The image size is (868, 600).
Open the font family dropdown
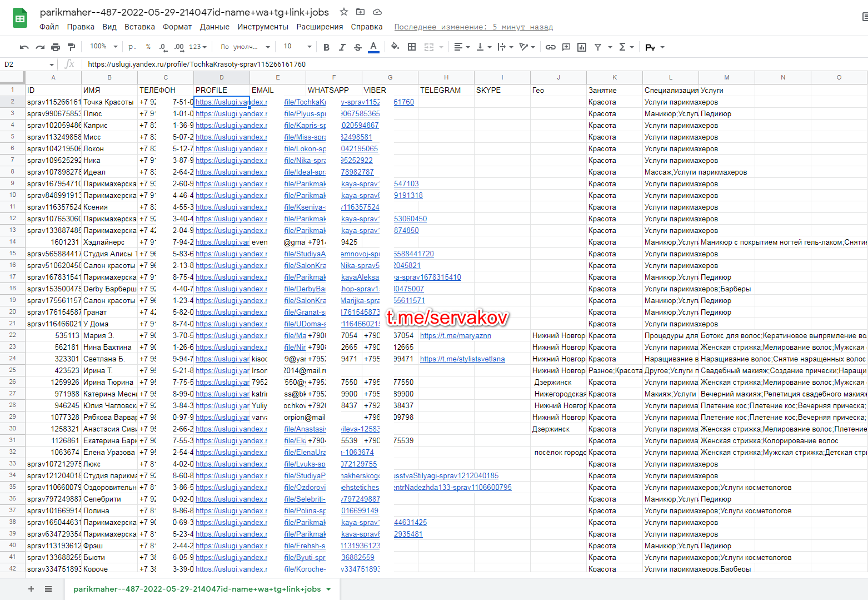coord(245,47)
